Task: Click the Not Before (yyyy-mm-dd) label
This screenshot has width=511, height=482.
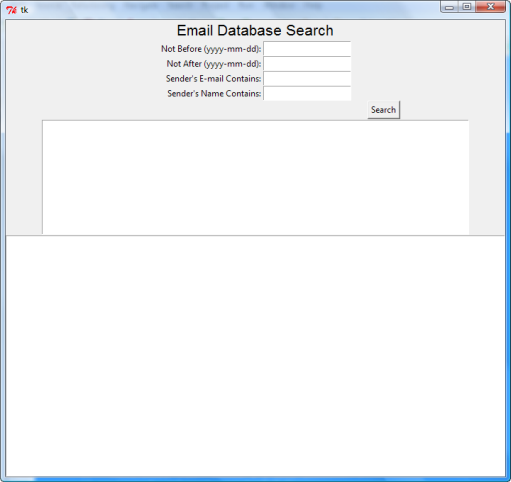Action: click(211, 49)
